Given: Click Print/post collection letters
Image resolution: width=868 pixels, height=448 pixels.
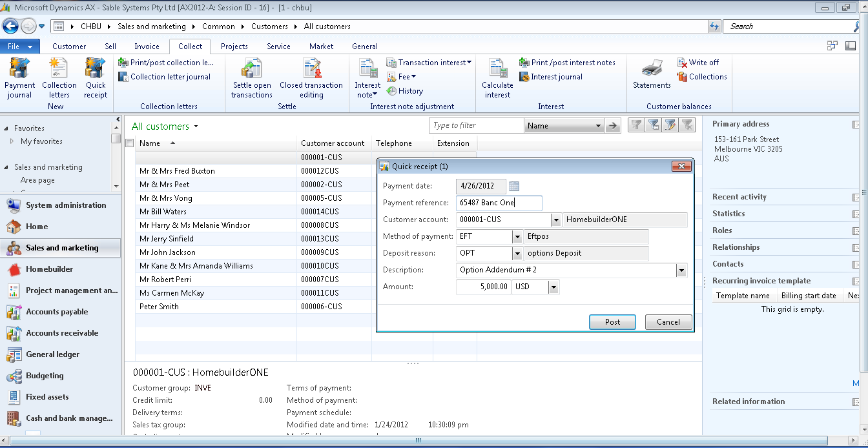Looking at the screenshot, I should (166, 63).
